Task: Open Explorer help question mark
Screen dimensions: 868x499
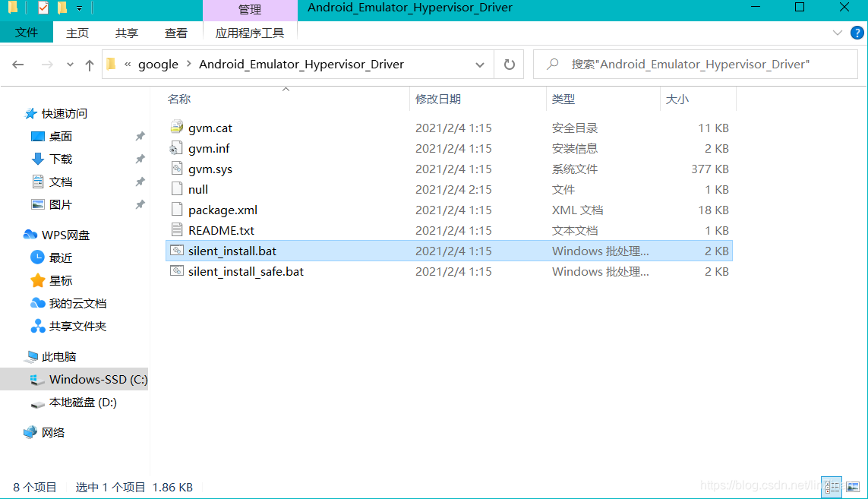Action: pyautogui.click(x=857, y=33)
